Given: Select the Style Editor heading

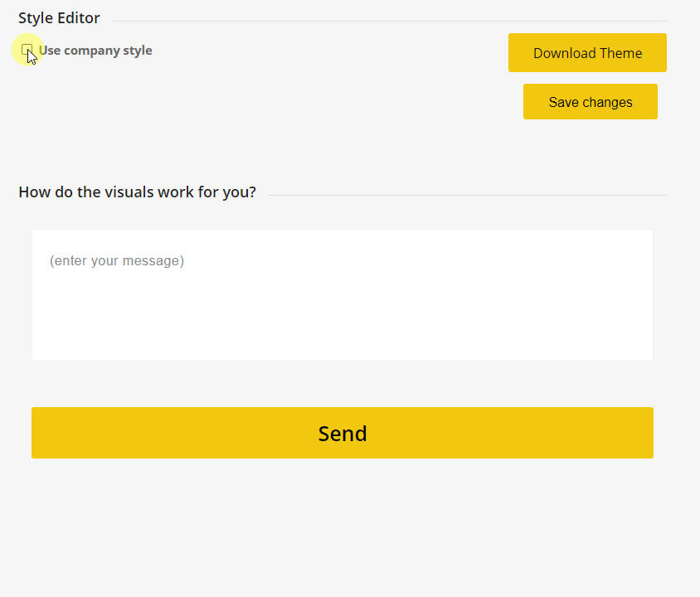Looking at the screenshot, I should click(59, 18).
